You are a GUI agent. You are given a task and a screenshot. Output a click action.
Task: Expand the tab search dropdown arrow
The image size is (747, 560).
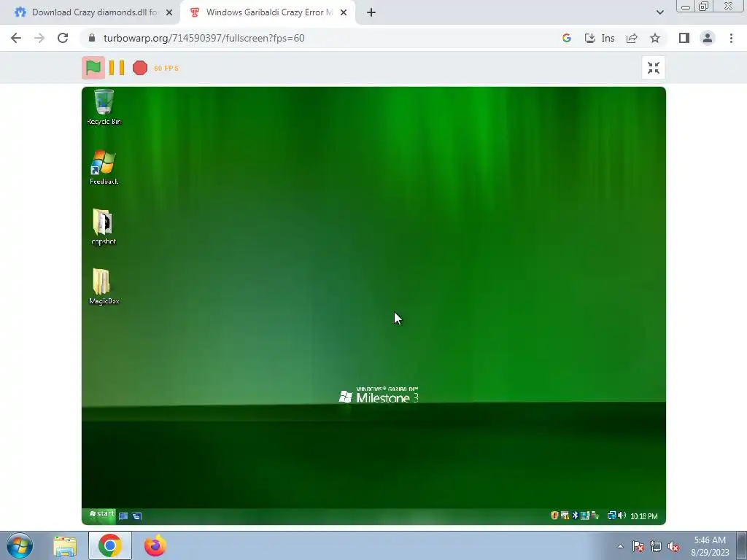[x=659, y=12]
